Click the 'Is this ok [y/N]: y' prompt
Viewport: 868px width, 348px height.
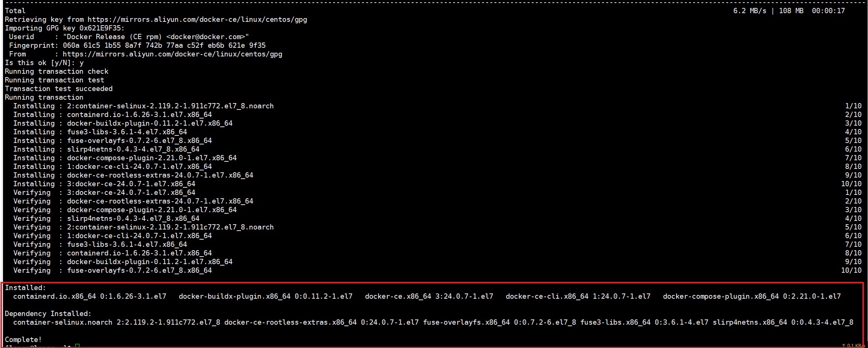pos(44,63)
